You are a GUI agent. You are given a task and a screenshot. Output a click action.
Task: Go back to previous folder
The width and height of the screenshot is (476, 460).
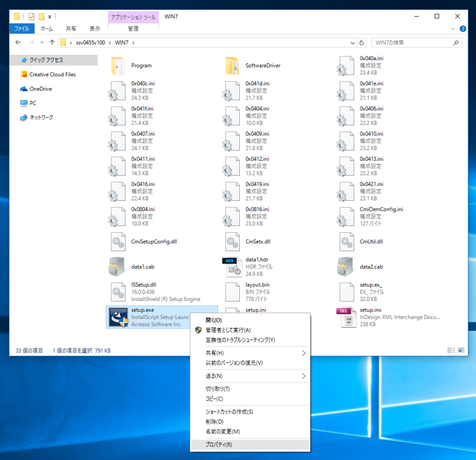pyautogui.click(x=18, y=43)
